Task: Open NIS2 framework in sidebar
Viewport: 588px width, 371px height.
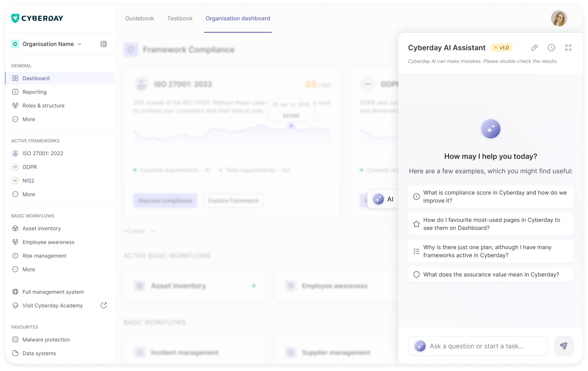Action: 60,181
